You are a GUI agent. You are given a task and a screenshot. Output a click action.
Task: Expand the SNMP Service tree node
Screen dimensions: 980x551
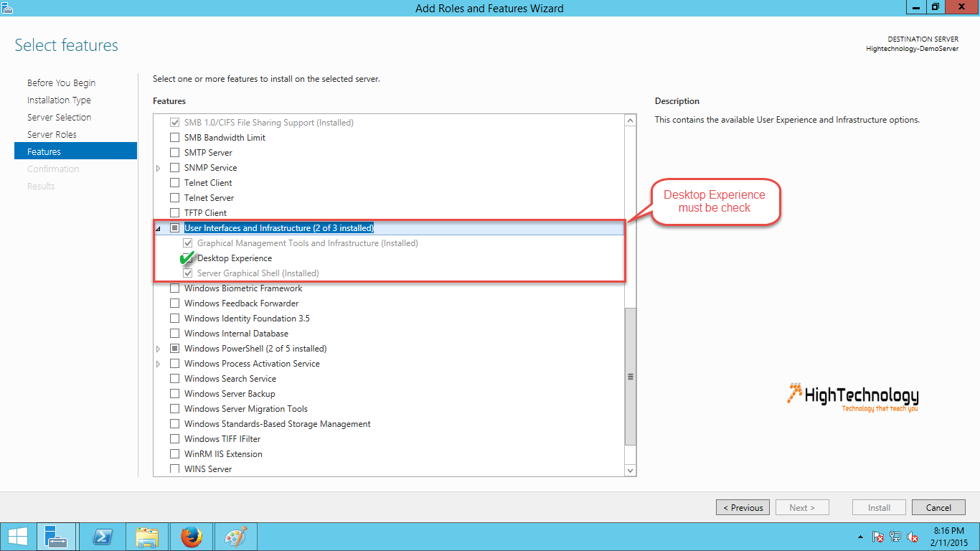coord(159,168)
